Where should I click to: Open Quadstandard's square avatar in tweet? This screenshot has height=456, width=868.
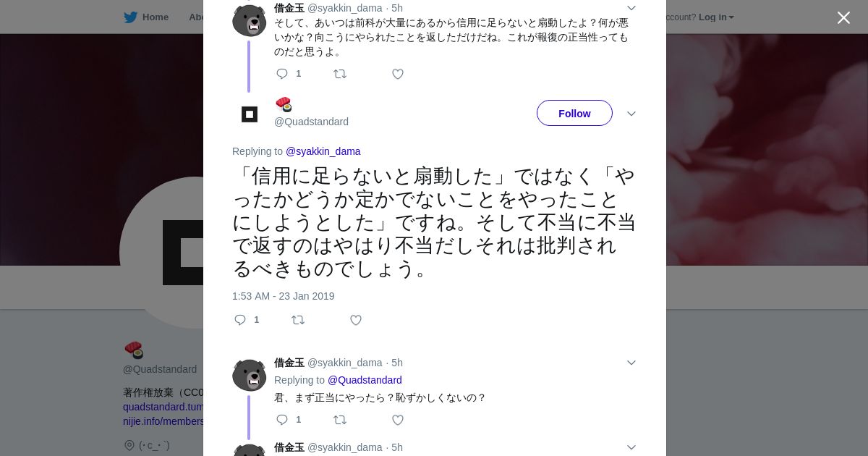[250, 114]
